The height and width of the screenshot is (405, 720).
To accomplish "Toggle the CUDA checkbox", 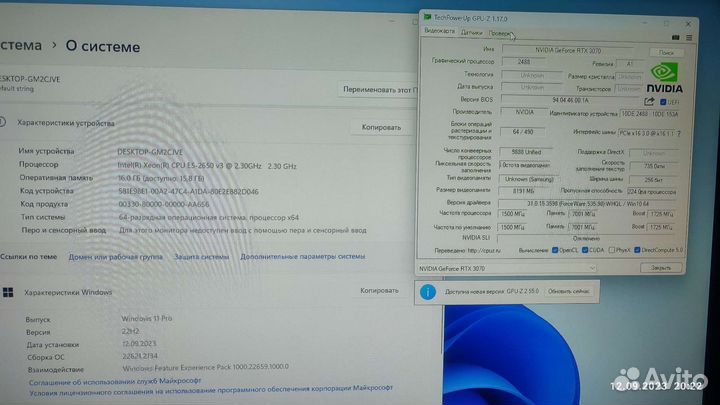I will click(x=585, y=250).
